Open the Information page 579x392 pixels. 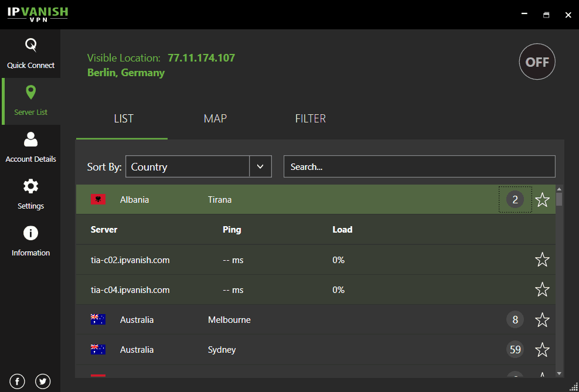click(x=30, y=241)
